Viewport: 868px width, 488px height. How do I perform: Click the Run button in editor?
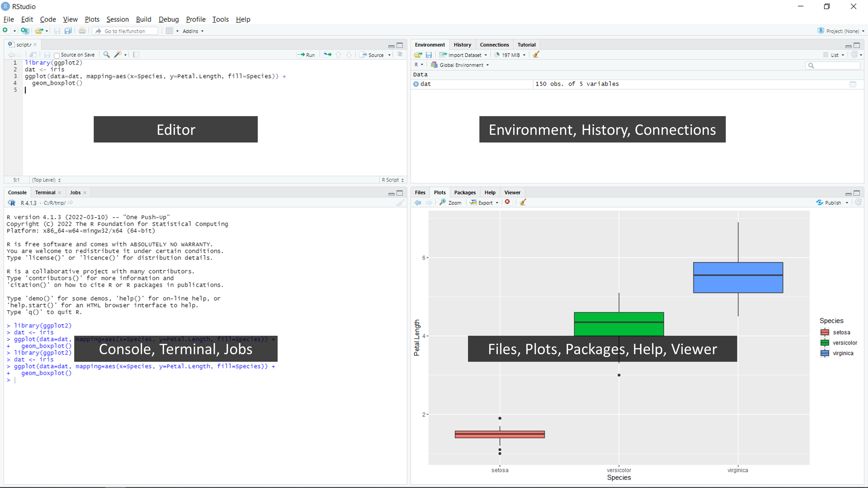[306, 55]
